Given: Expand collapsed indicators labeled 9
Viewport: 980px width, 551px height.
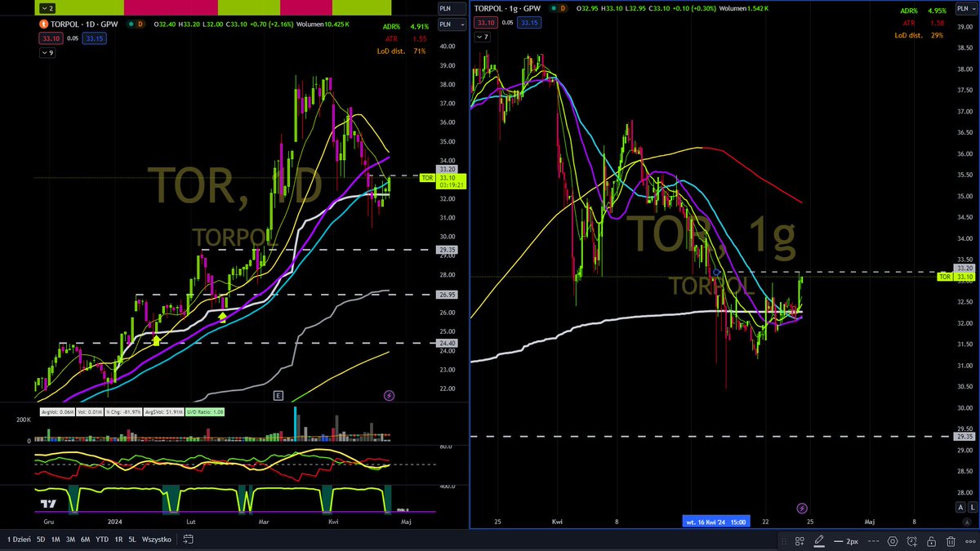Looking at the screenshot, I should [x=47, y=53].
